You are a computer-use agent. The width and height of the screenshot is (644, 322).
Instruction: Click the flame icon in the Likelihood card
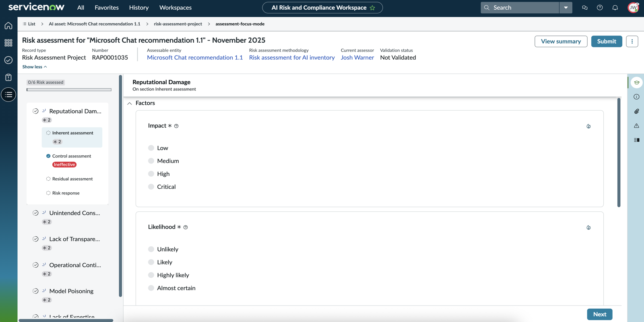(588, 228)
